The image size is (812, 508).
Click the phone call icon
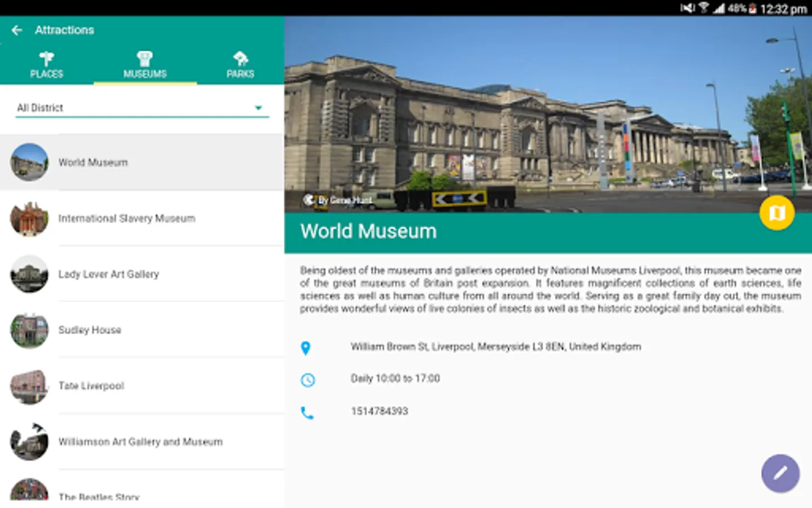click(x=307, y=413)
